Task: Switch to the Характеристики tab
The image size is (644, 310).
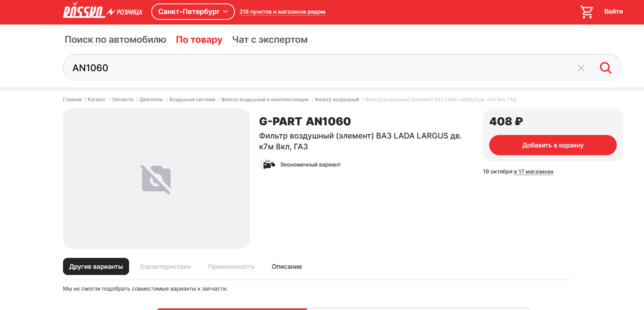Action: [165, 266]
